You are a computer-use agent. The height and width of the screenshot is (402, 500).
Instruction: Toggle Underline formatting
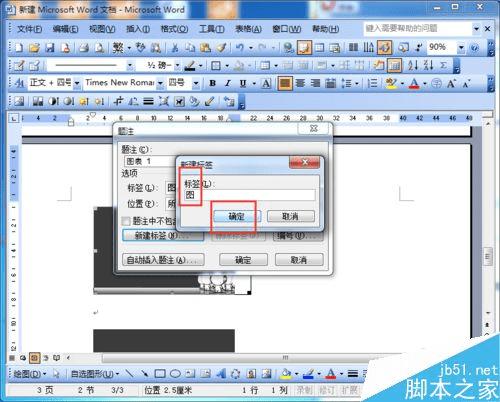tap(243, 83)
